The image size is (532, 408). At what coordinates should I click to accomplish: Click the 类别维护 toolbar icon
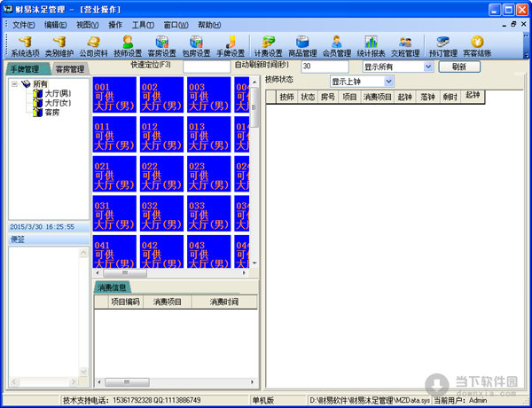59,45
